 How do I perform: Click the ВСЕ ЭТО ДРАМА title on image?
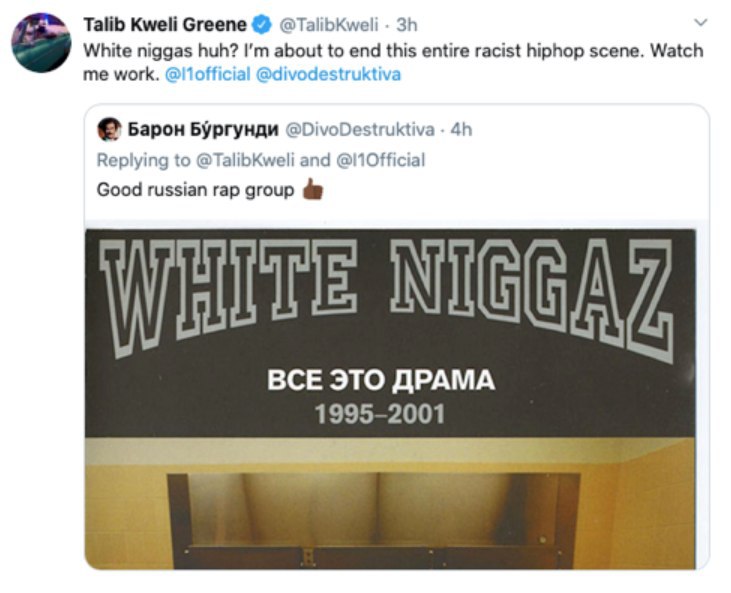[381, 380]
